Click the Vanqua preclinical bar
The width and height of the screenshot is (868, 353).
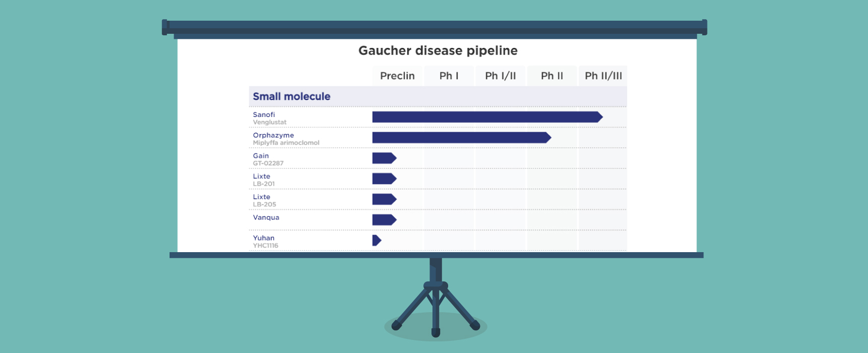[x=385, y=220]
